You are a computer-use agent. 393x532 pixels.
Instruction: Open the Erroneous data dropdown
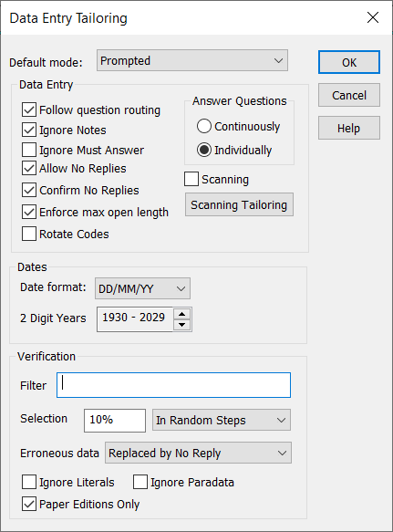(x=198, y=453)
